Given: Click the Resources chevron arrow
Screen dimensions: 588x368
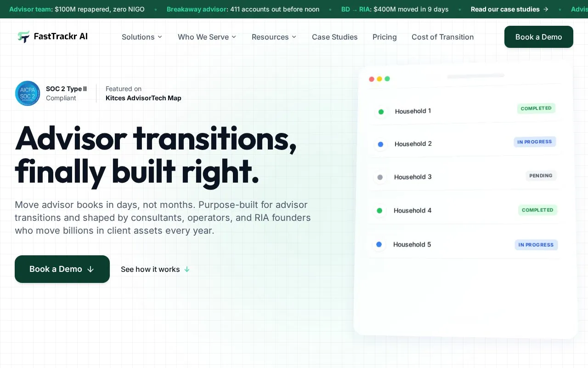Looking at the screenshot, I should click(294, 37).
